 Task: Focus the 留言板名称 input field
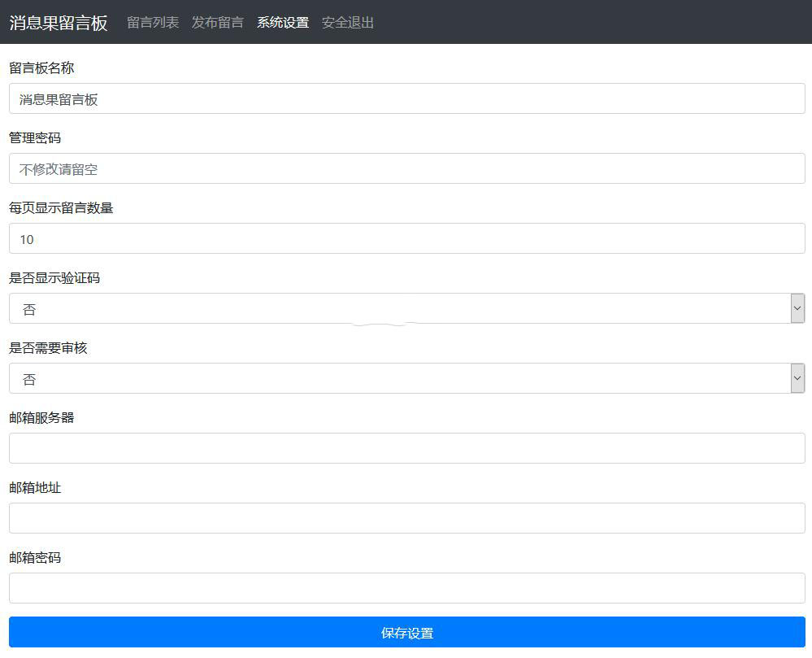[x=407, y=98]
